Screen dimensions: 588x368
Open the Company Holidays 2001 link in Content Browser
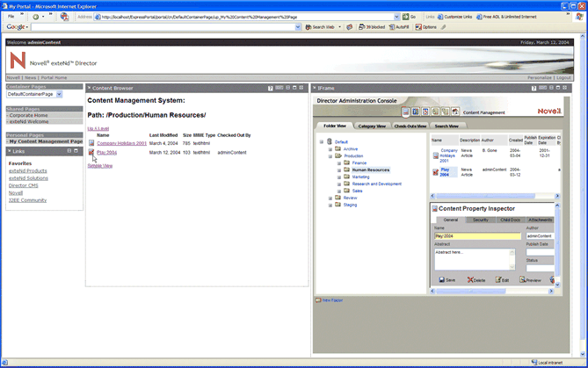121,143
